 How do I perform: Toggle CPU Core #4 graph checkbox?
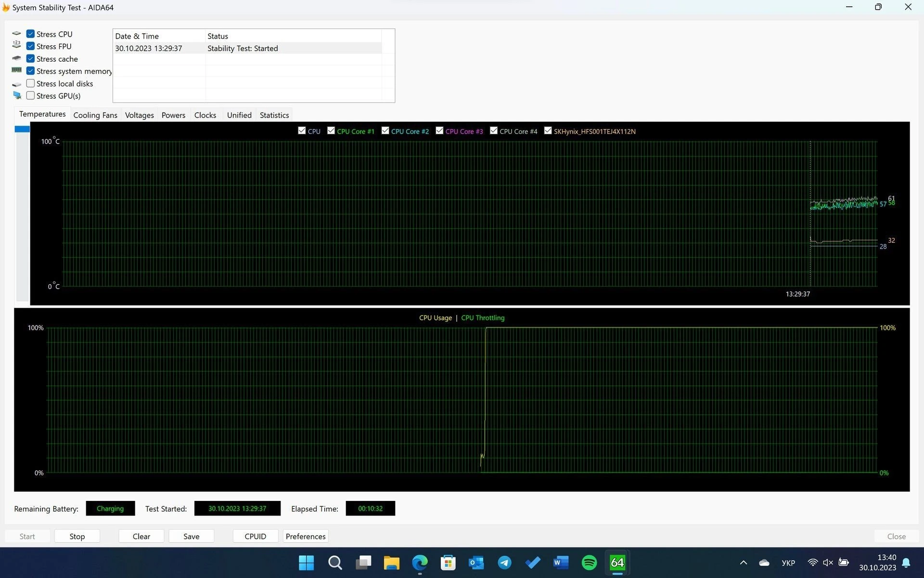[x=494, y=131]
